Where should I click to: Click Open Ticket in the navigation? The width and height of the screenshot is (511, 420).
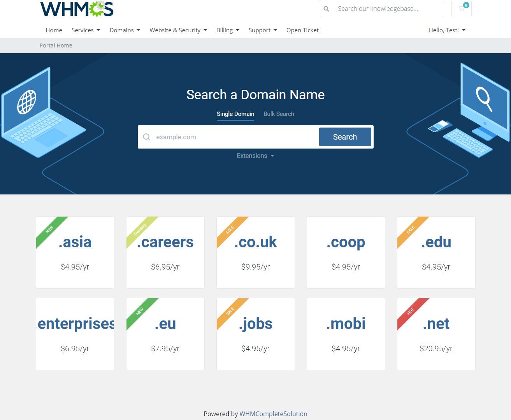coord(302,30)
